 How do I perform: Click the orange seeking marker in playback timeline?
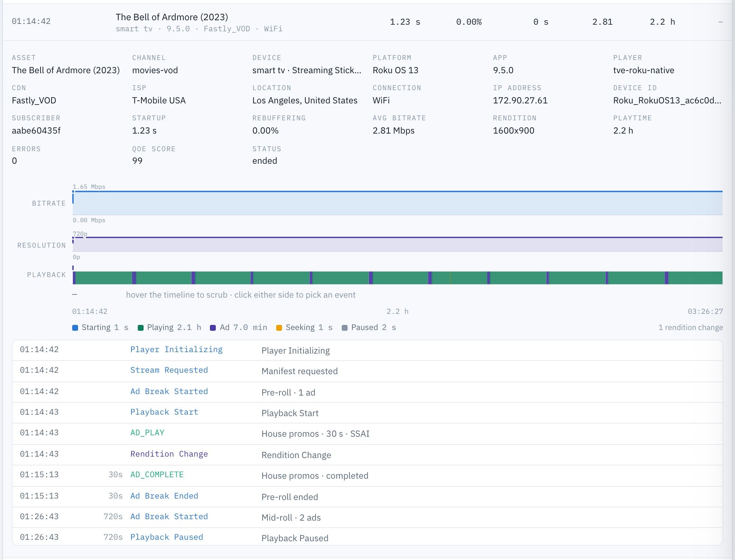coord(450,278)
